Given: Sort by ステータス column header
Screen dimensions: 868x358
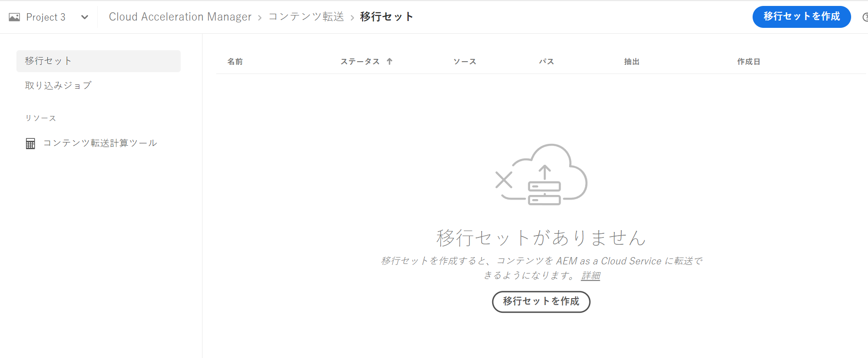Looking at the screenshot, I should pos(360,62).
